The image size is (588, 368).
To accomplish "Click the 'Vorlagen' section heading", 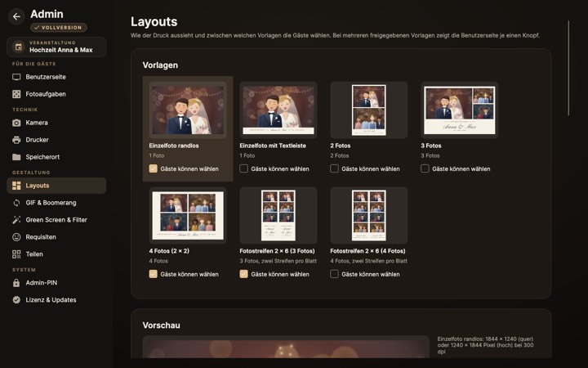I will click(x=160, y=65).
